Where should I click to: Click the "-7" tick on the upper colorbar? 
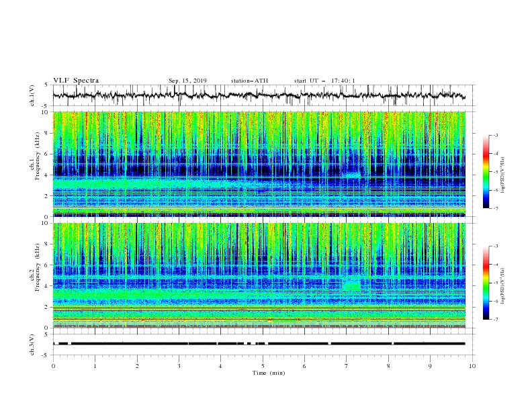point(495,208)
